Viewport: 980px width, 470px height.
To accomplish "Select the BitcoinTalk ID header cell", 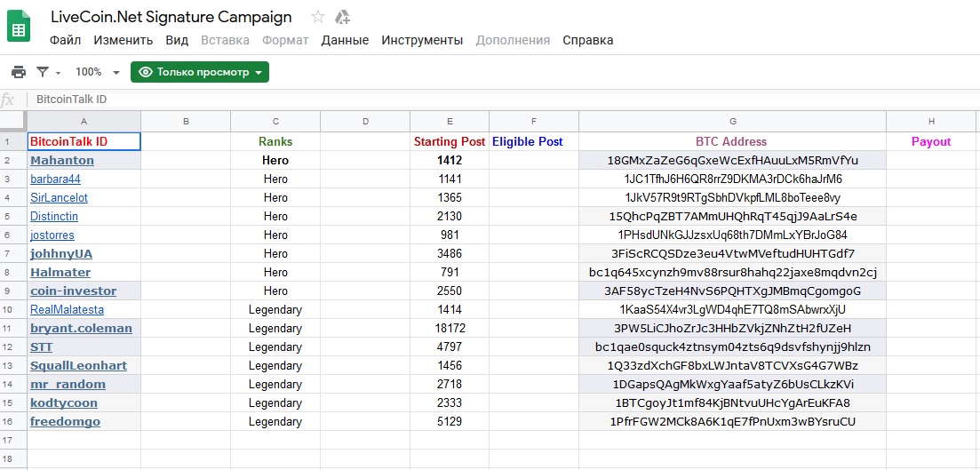I will click(84, 142).
